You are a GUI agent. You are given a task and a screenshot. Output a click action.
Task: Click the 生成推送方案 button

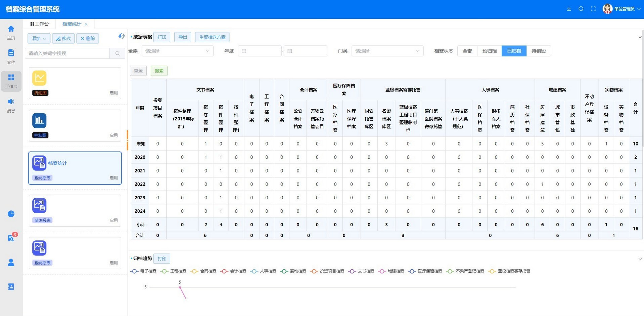pyautogui.click(x=212, y=37)
